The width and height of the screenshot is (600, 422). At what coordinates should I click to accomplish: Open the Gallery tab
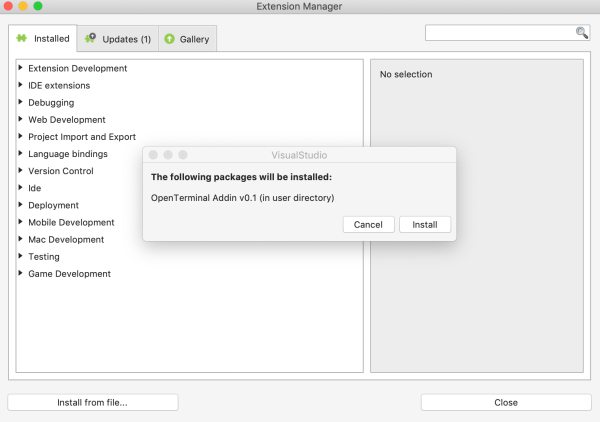(x=185, y=39)
